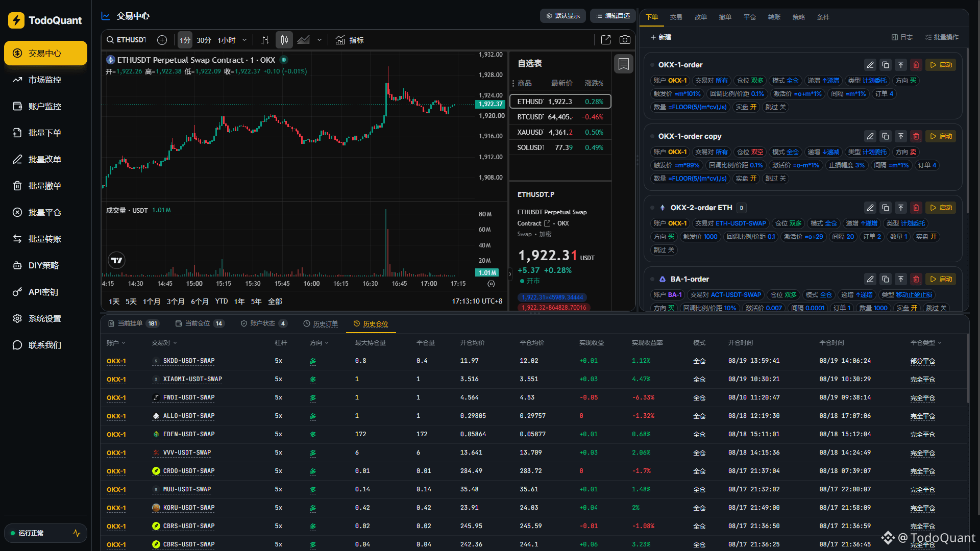Open chart settings gear below price axis
The height and width of the screenshot is (551, 980).
tap(491, 284)
